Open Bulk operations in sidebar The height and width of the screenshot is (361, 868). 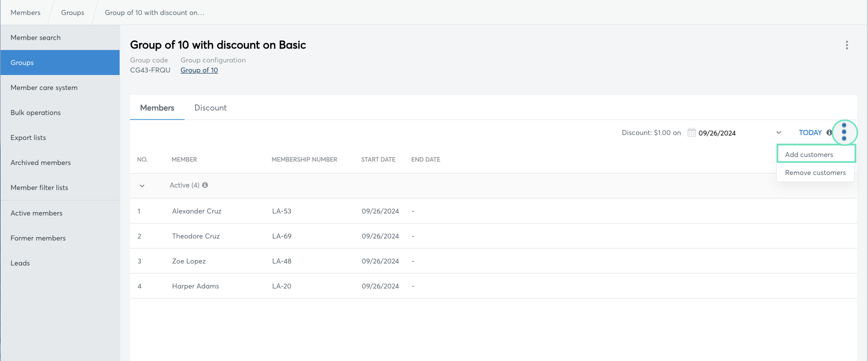point(60,112)
